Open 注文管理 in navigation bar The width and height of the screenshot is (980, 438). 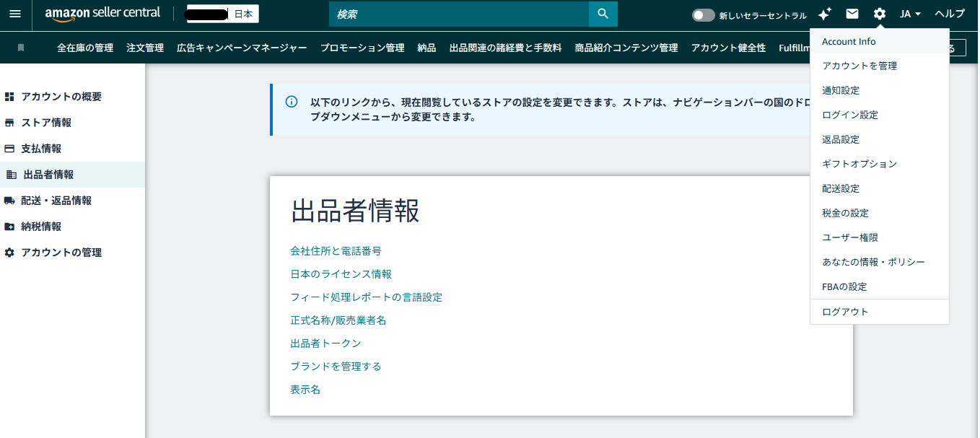point(145,48)
